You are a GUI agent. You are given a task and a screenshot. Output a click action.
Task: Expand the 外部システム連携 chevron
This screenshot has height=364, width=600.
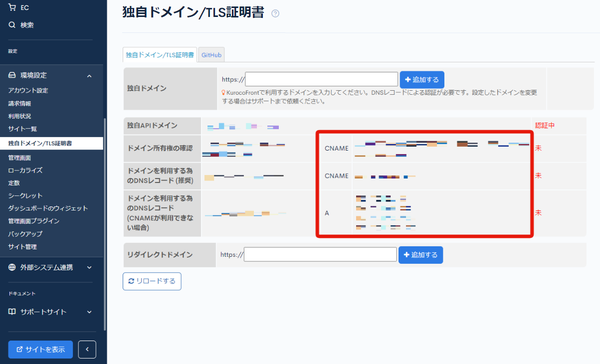click(89, 268)
